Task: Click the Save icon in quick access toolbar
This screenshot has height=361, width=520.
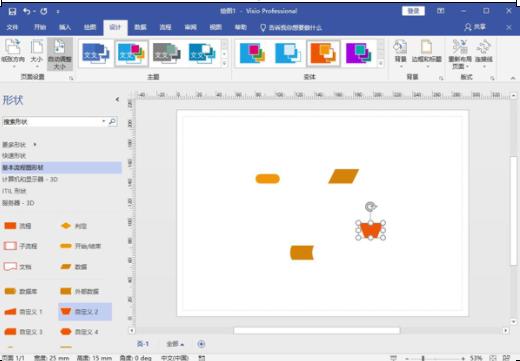Action: (12, 11)
